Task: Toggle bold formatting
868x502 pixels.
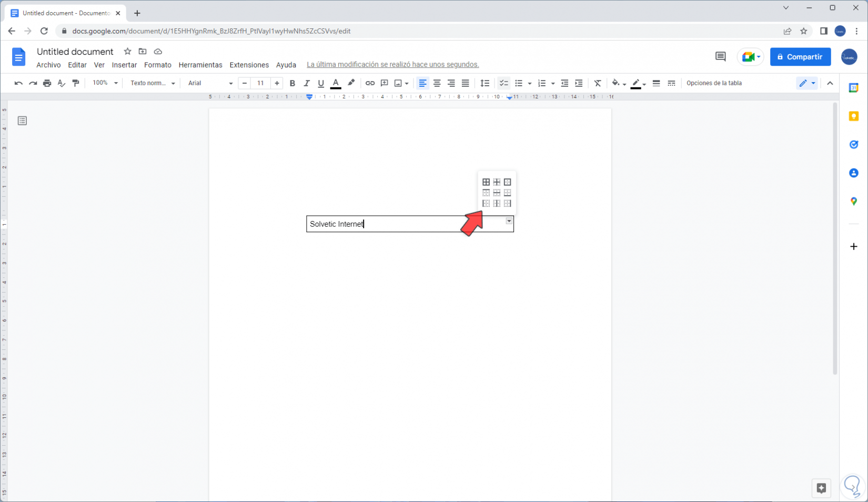Action: [292, 83]
